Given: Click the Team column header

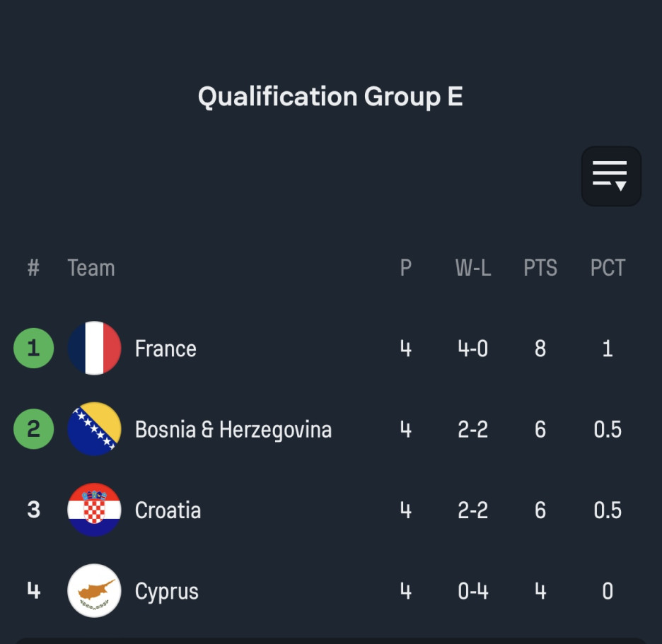Looking at the screenshot, I should click(x=91, y=268).
